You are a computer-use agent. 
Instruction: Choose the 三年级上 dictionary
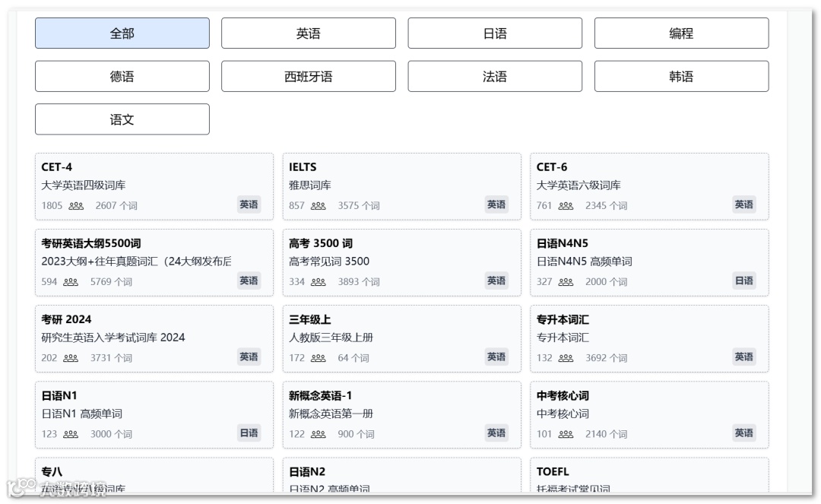pyautogui.click(x=401, y=338)
